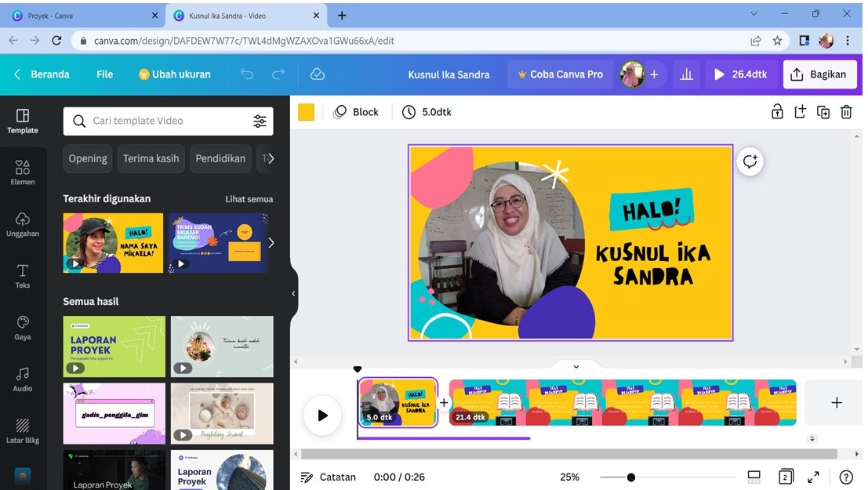The width and height of the screenshot is (868, 490).
Task: Click the Bagikan share button
Action: 819,74
